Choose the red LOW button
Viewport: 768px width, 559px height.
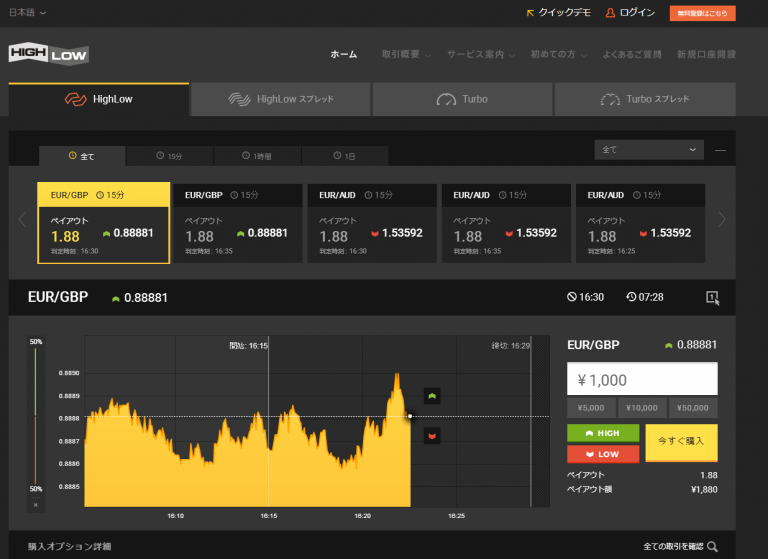point(603,454)
